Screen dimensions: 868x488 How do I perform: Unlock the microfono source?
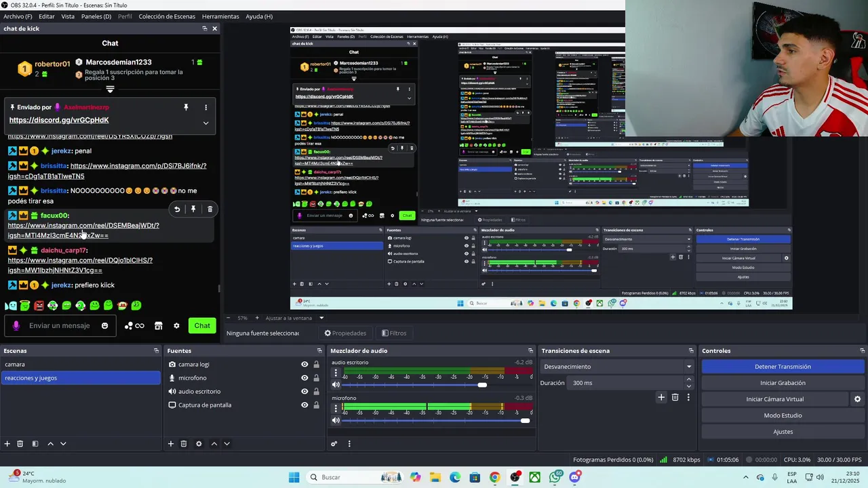(x=316, y=378)
